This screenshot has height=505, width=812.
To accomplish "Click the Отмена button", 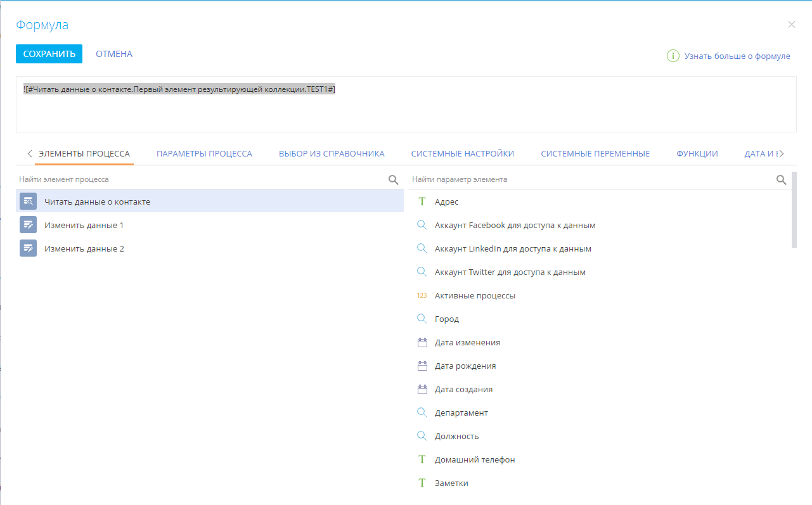I will (114, 54).
